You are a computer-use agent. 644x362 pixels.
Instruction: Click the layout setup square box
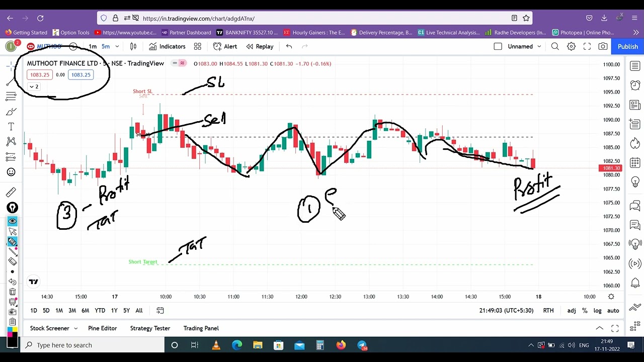pyautogui.click(x=498, y=46)
